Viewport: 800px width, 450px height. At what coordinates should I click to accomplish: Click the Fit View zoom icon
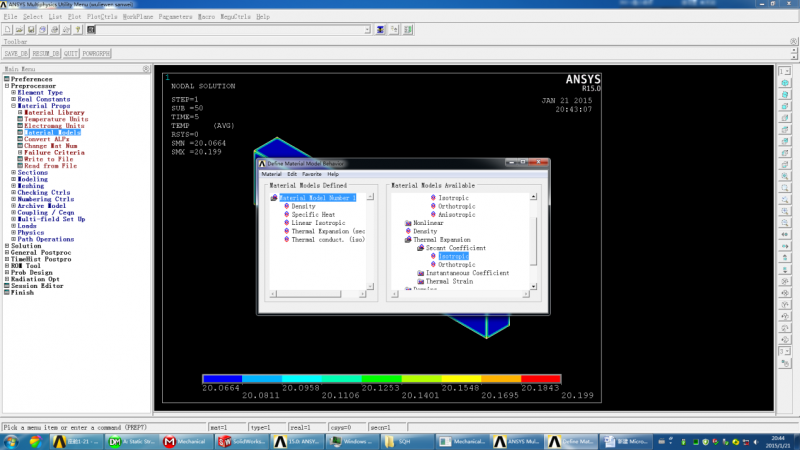pyautogui.click(x=785, y=176)
